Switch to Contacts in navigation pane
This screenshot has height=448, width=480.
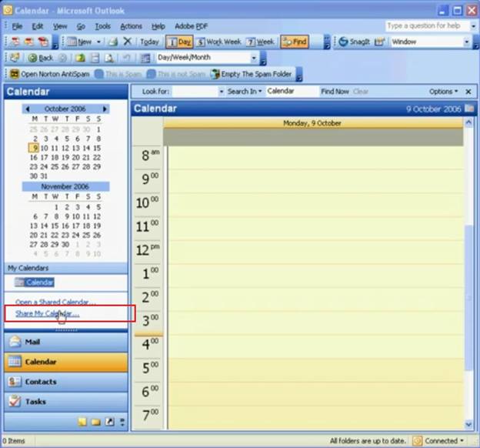[66, 382]
